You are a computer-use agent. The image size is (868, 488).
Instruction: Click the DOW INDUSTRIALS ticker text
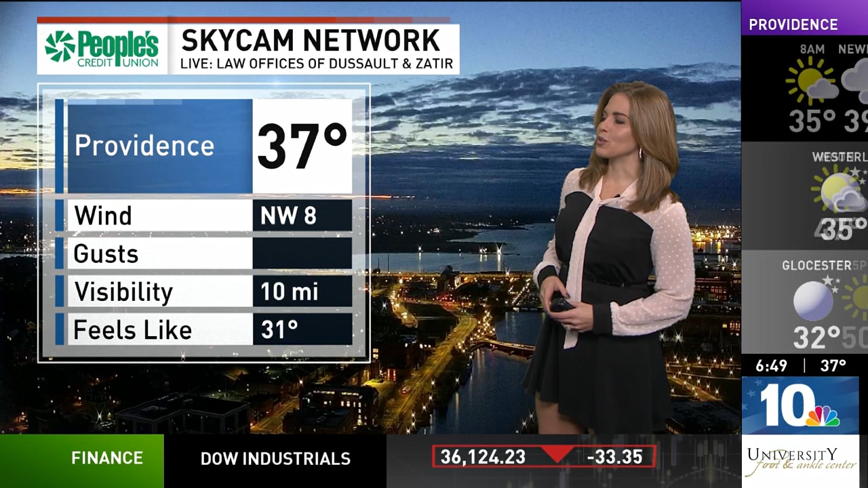[x=275, y=459]
